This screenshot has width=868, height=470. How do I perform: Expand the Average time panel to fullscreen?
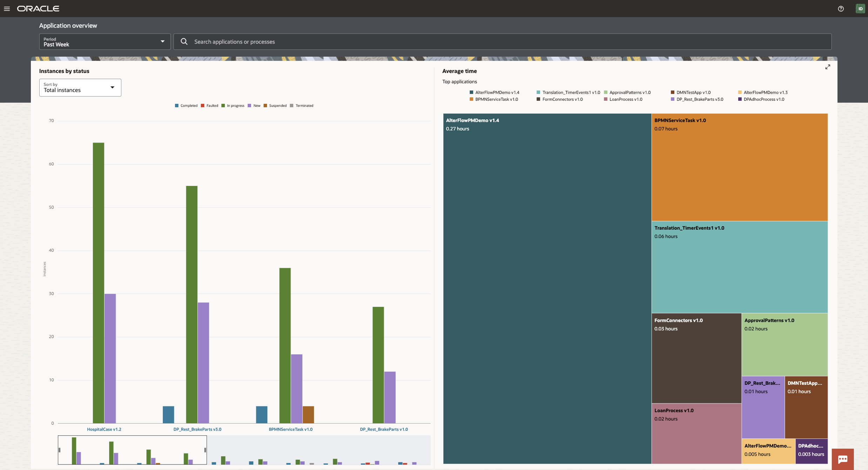(x=828, y=67)
